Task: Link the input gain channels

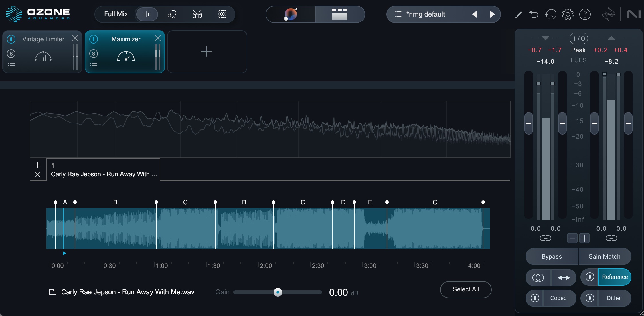Action: tap(546, 238)
